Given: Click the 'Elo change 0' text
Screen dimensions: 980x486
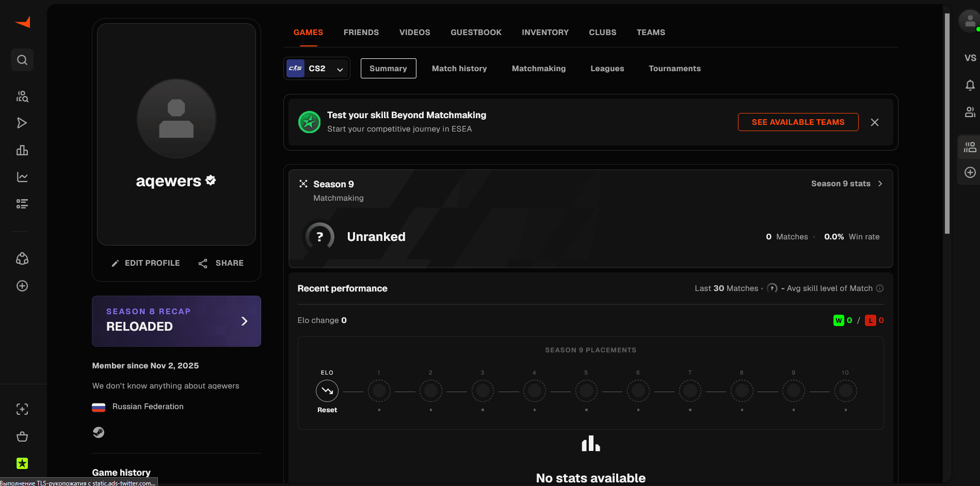Looking at the screenshot, I should point(322,320).
